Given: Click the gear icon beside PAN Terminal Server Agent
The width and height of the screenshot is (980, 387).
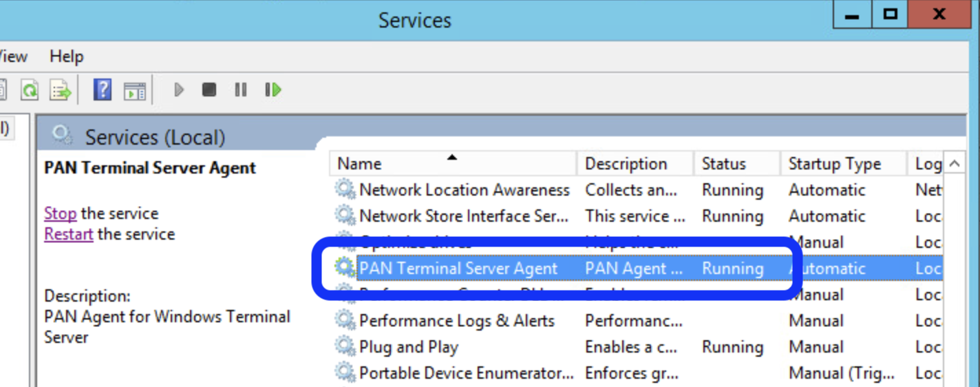Looking at the screenshot, I should point(345,268).
